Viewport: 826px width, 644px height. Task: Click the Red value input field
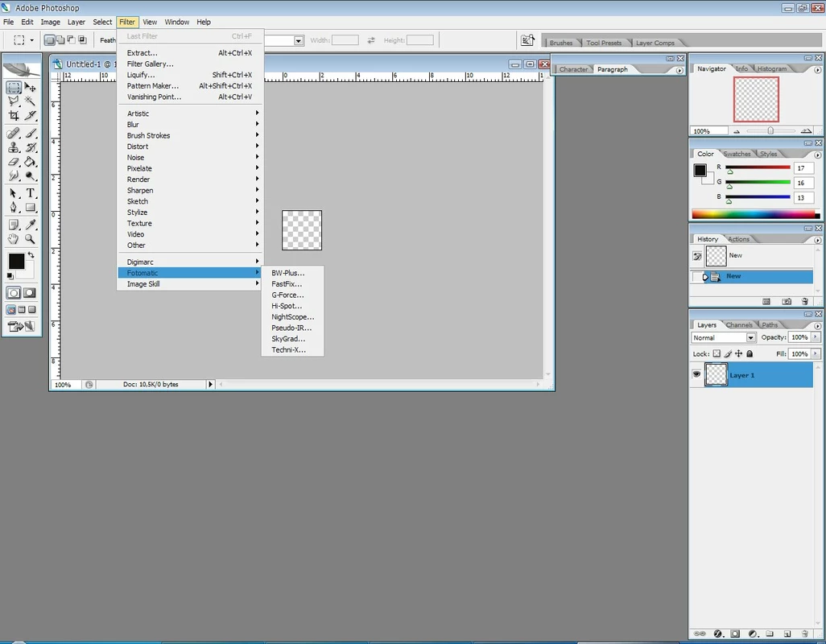click(803, 168)
